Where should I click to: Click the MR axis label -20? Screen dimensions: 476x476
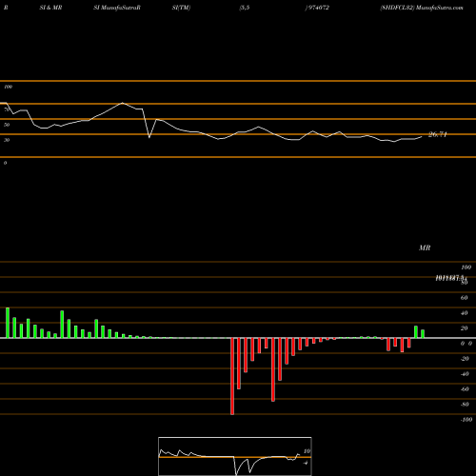[x=465, y=359]
